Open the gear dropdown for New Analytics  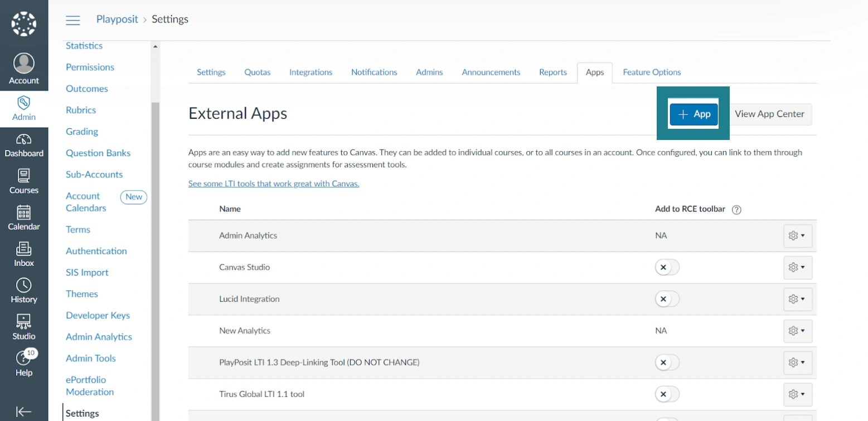coord(798,331)
